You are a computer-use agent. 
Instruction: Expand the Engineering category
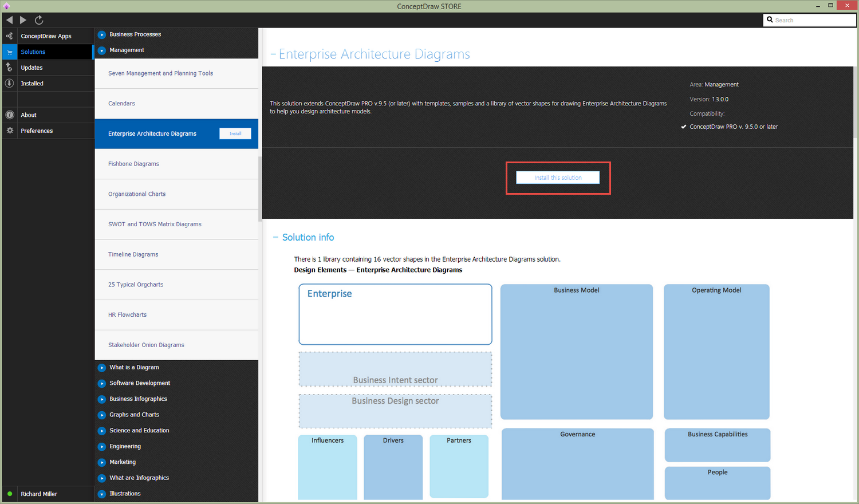[x=102, y=447]
